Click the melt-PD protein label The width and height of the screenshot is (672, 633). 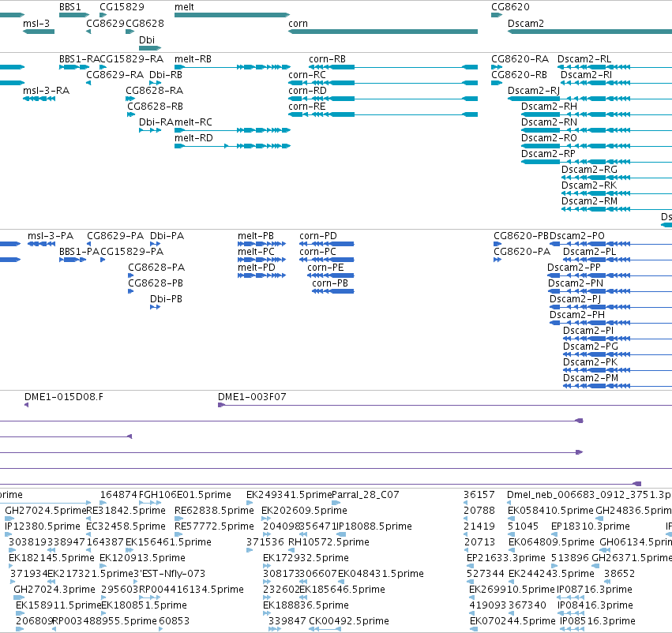coord(257,268)
